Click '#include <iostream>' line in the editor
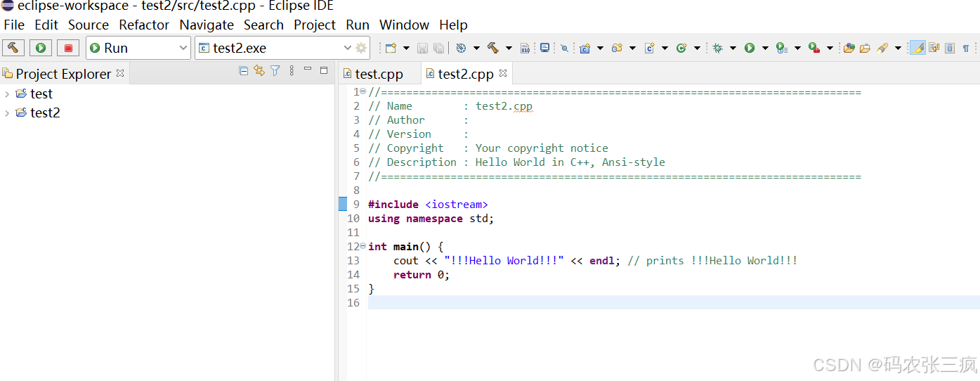The image size is (980, 381). (x=428, y=204)
